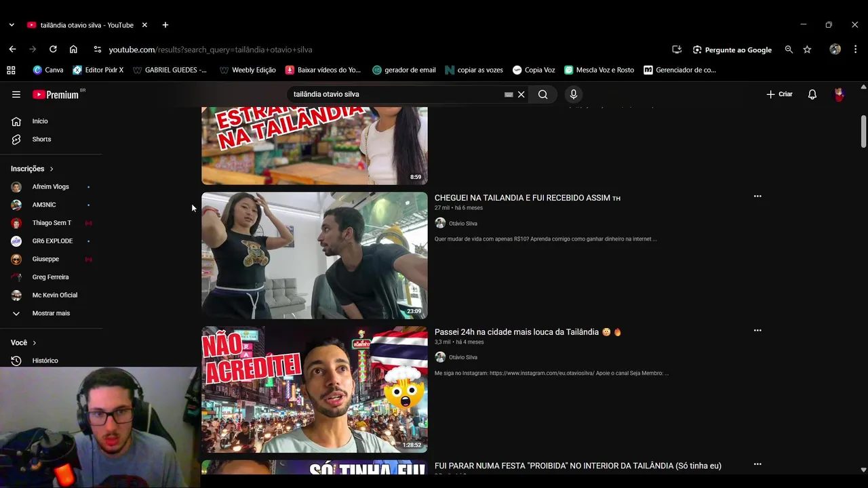Image resolution: width=868 pixels, height=488 pixels.
Task: Expand the Inscrições section
Action: 32,169
